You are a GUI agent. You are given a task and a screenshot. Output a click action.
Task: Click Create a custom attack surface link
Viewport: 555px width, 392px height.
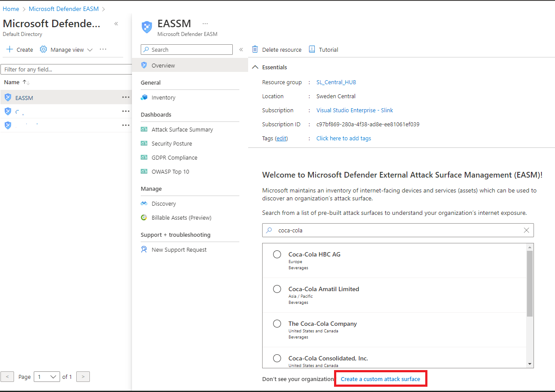click(x=380, y=379)
